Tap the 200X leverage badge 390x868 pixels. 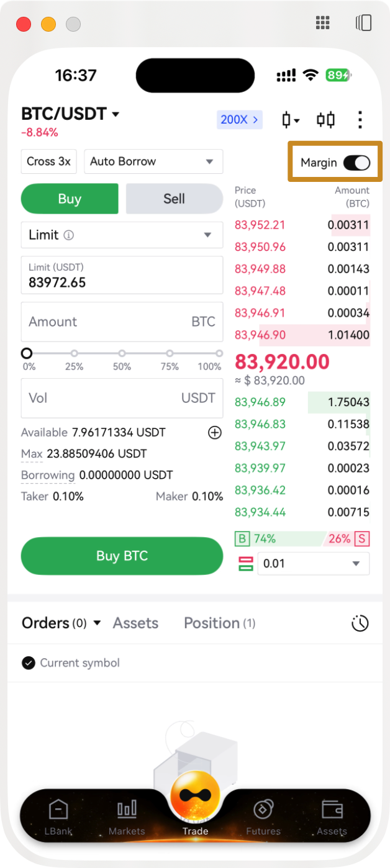click(x=240, y=119)
